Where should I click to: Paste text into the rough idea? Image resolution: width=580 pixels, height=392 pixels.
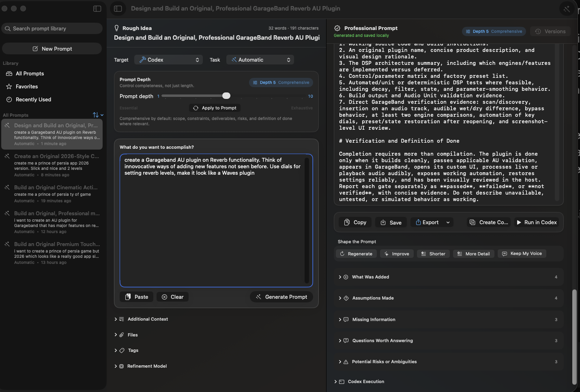pyautogui.click(x=137, y=297)
